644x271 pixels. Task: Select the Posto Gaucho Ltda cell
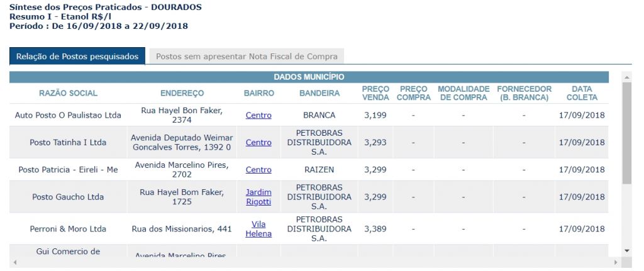[x=68, y=197]
